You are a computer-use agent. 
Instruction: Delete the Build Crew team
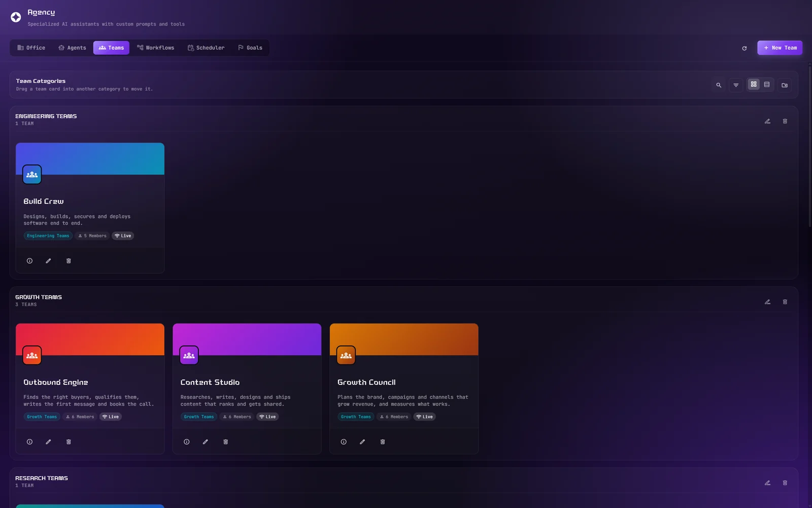[69, 261]
